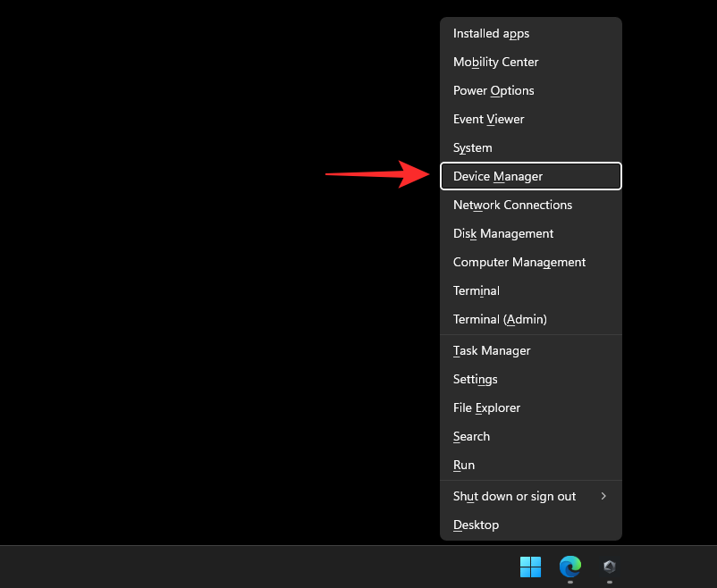
Task: Open Terminal (Admin)
Action: [500, 319]
